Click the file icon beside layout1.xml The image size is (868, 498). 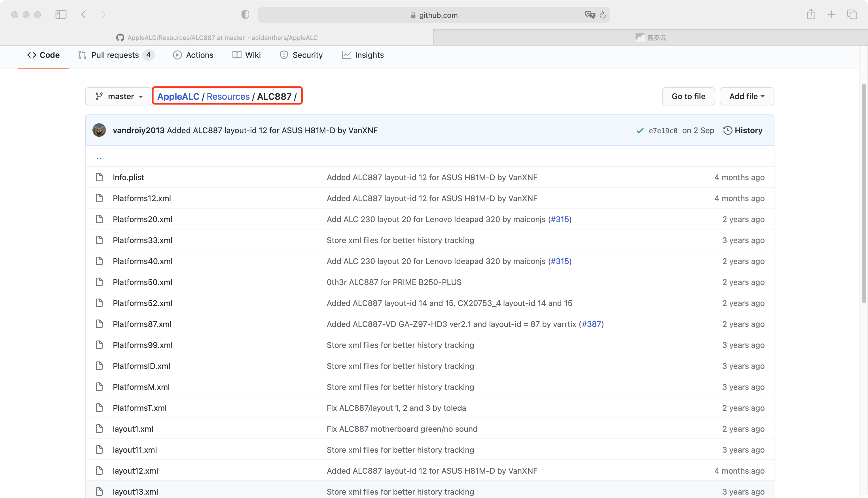[99, 429]
